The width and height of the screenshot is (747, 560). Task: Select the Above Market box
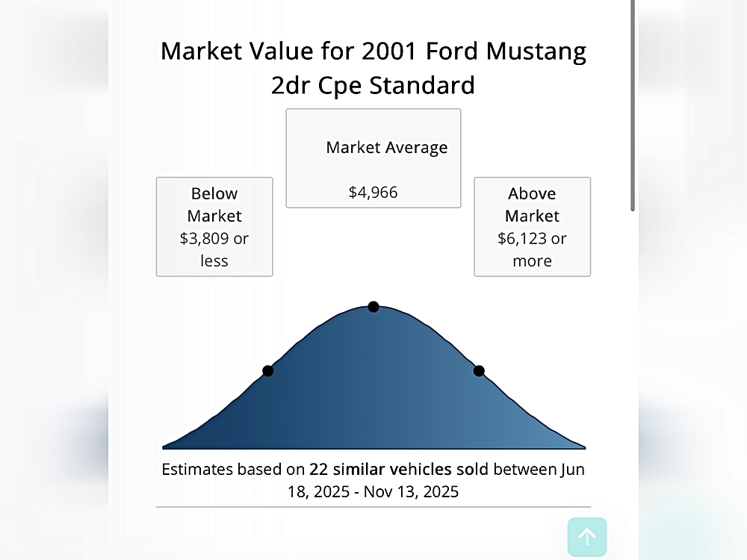pos(532,226)
